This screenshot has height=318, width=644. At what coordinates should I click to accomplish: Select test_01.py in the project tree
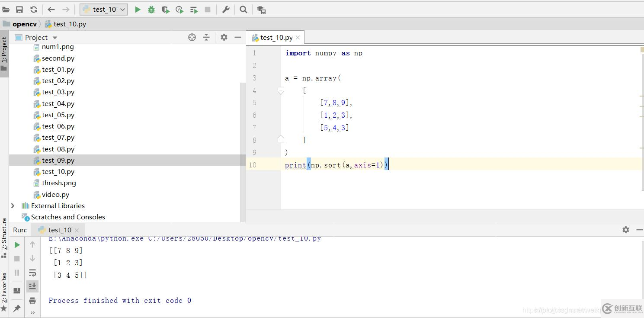tap(58, 70)
